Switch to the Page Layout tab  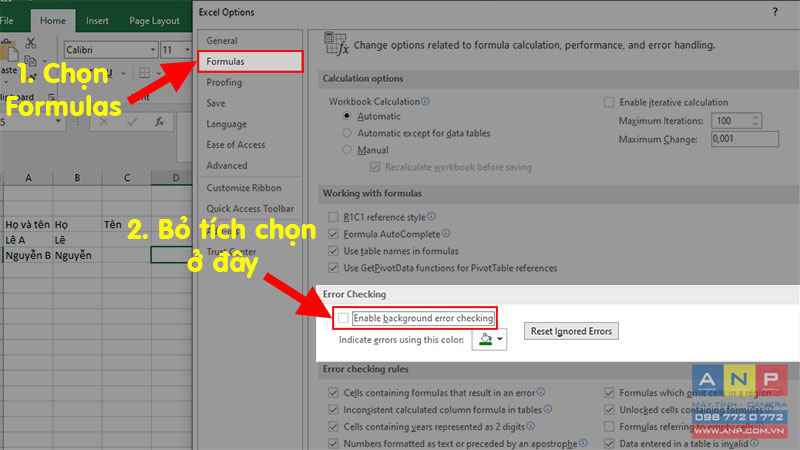pos(154,20)
